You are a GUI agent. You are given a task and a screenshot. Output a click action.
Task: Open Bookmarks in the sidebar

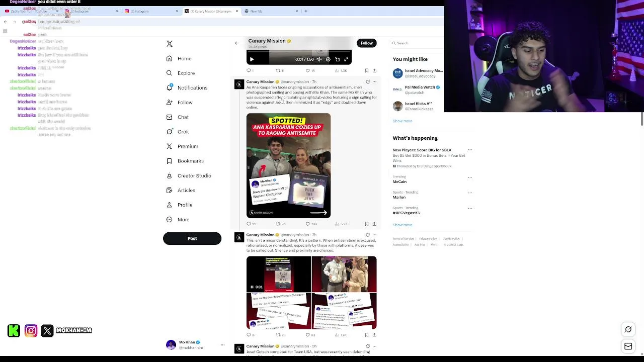pos(185,161)
